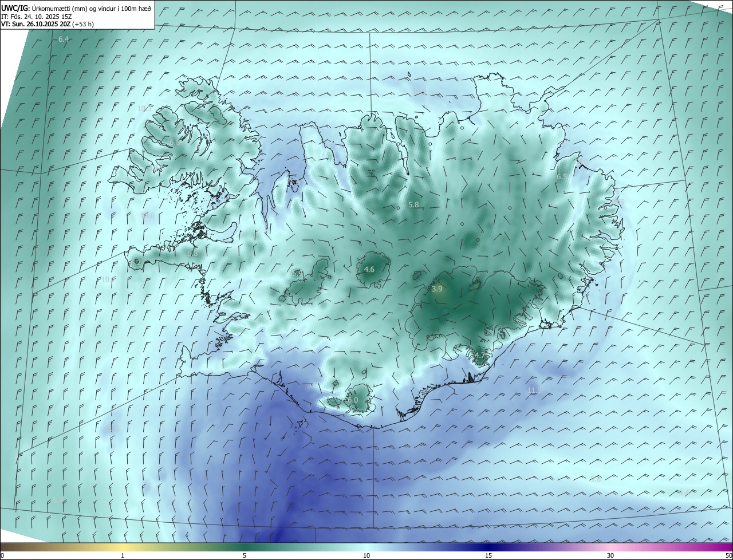The height and width of the screenshot is (560, 733).
Task: Click the 4.6 value on the glacier
Action: click(x=369, y=269)
